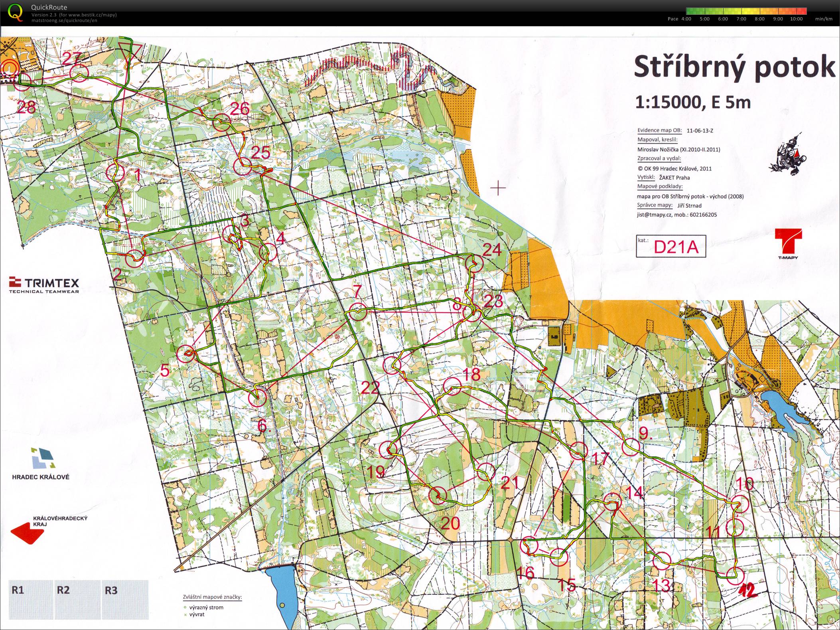Click the black registration cross mark
The height and width of the screenshot is (630, 840).
tap(498, 187)
